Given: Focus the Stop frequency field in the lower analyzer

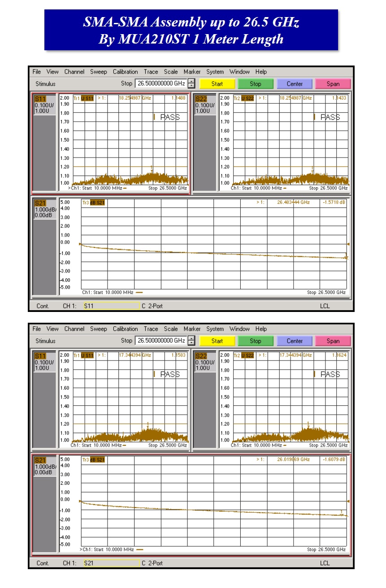Looking at the screenshot, I should pyautogui.click(x=161, y=341).
